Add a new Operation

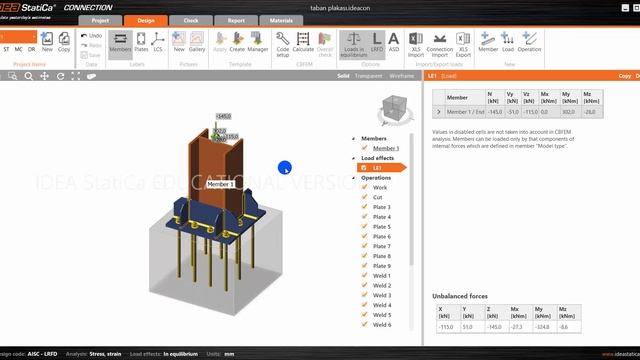click(x=529, y=42)
